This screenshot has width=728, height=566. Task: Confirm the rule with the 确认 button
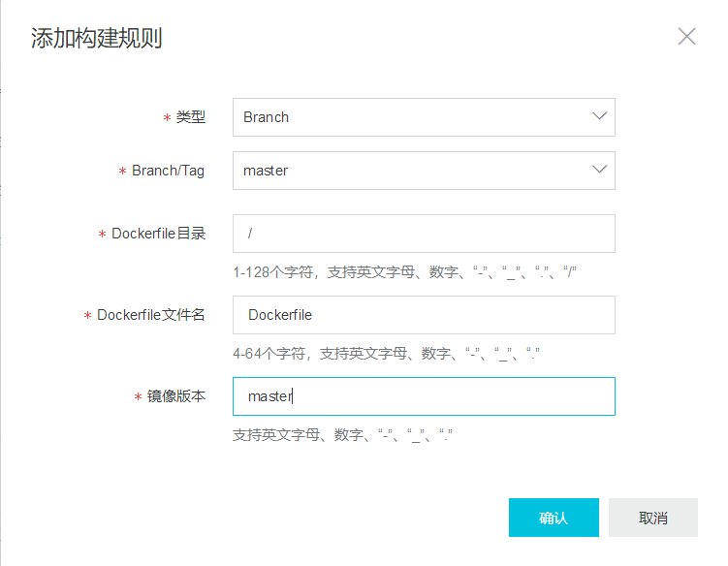(x=554, y=518)
